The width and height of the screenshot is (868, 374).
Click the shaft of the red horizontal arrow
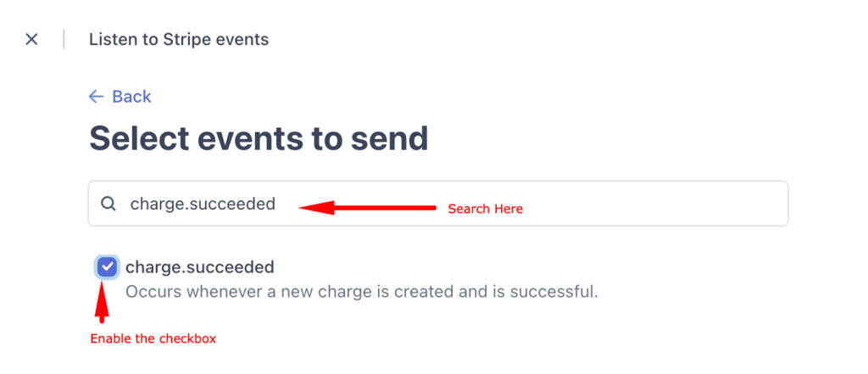point(386,208)
